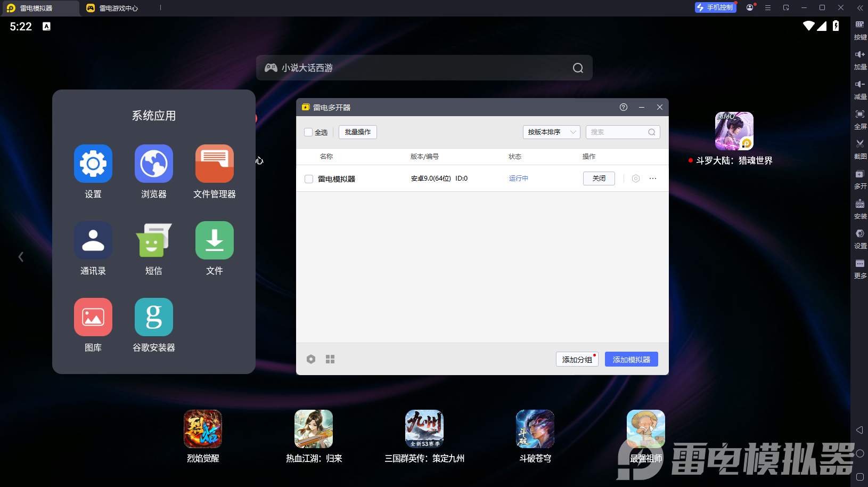Image resolution: width=868 pixels, height=487 pixels.
Task: Click the help icon in 雷电多开 window
Action: click(x=624, y=107)
